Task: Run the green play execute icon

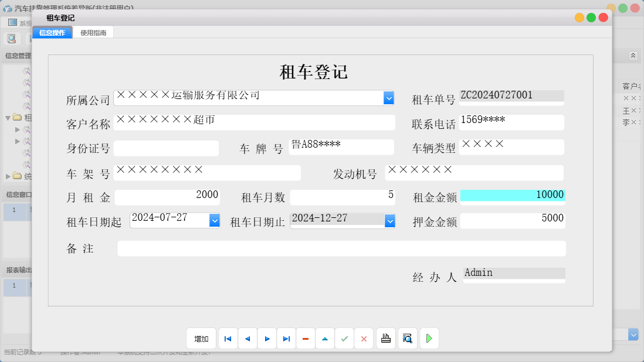Action: 429,338
